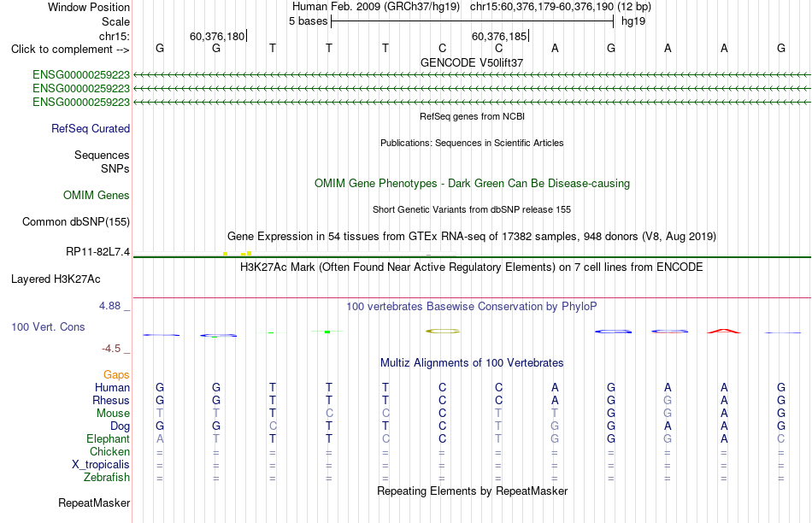Click the -4.5 PhyloP lower value

[x=111, y=349]
